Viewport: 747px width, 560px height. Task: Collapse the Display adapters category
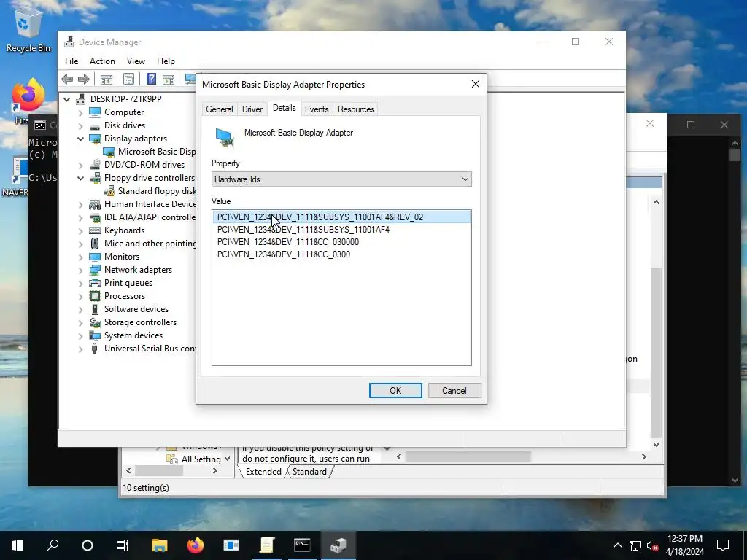point(80,139)
